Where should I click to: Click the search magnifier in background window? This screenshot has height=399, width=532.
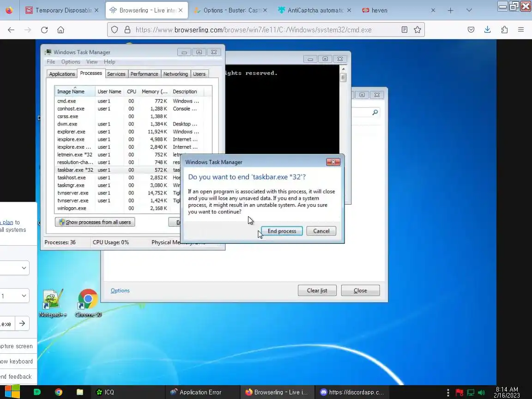pyautogui.click(x=375, y=112)
